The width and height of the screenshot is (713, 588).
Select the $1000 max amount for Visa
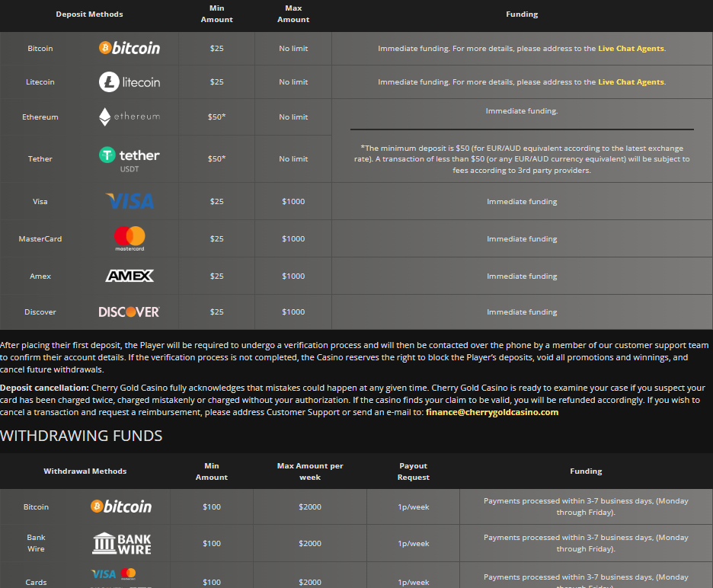pos(293,201)
